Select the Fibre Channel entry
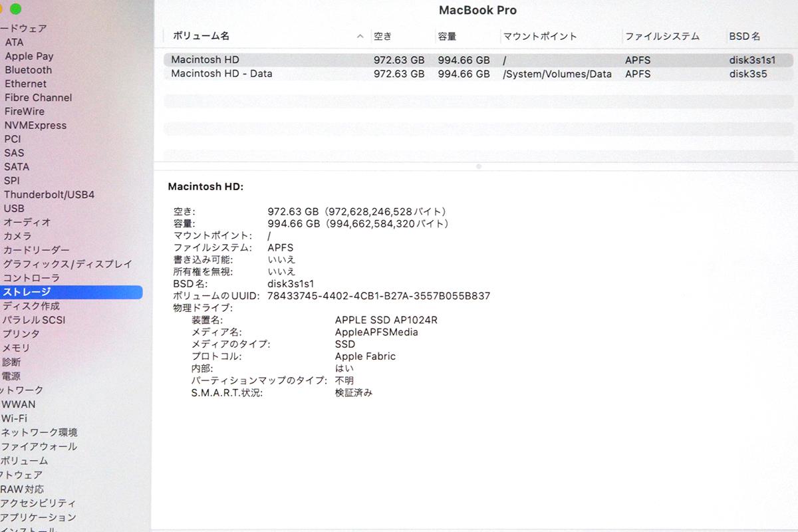 pos(38,98)
